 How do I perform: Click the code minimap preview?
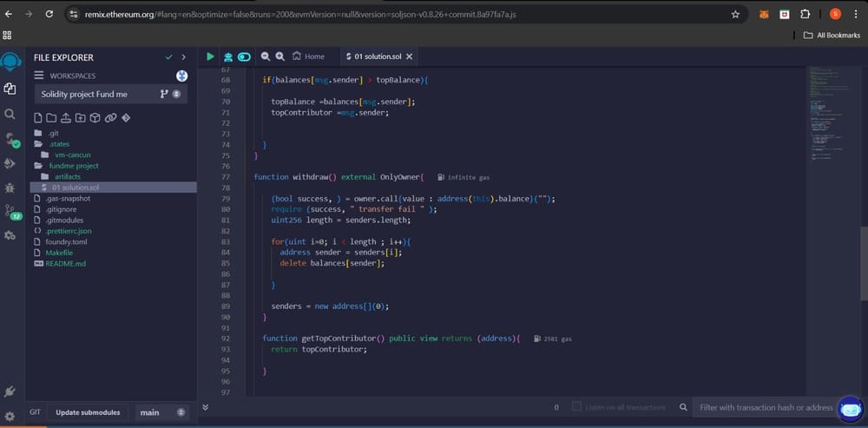pos(832,114)
